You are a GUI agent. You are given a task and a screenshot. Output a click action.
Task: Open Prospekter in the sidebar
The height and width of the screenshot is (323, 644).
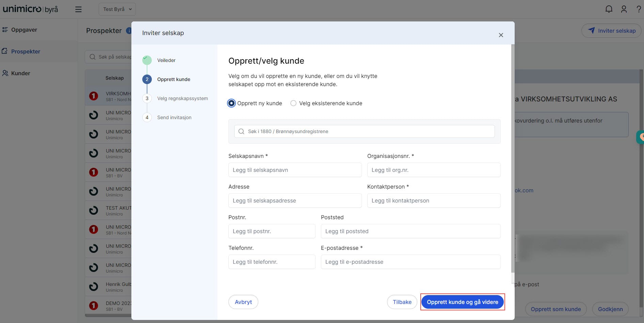click(x=26, y=51)
